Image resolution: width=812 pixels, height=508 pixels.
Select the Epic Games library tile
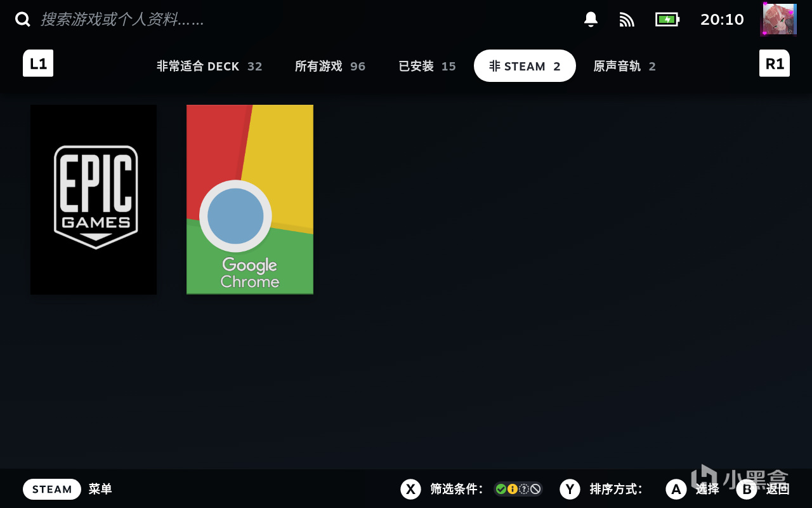pyautogui.click(x=93, y=199)
